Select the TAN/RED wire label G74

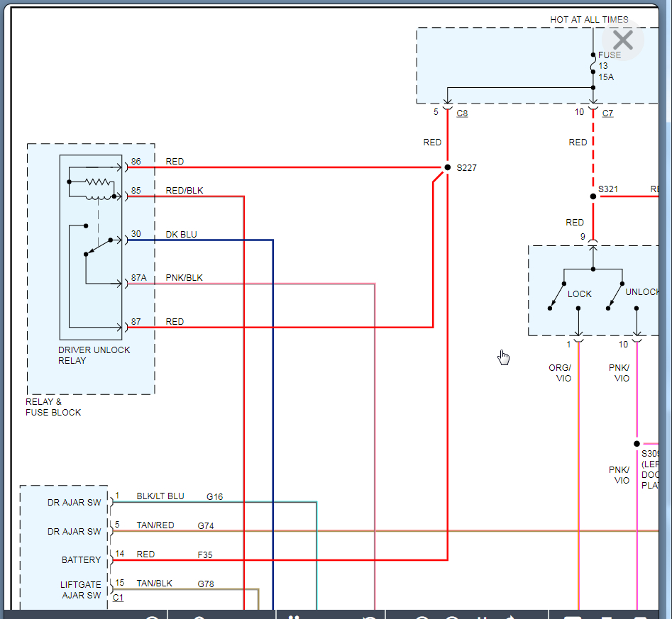click(155, 526)
